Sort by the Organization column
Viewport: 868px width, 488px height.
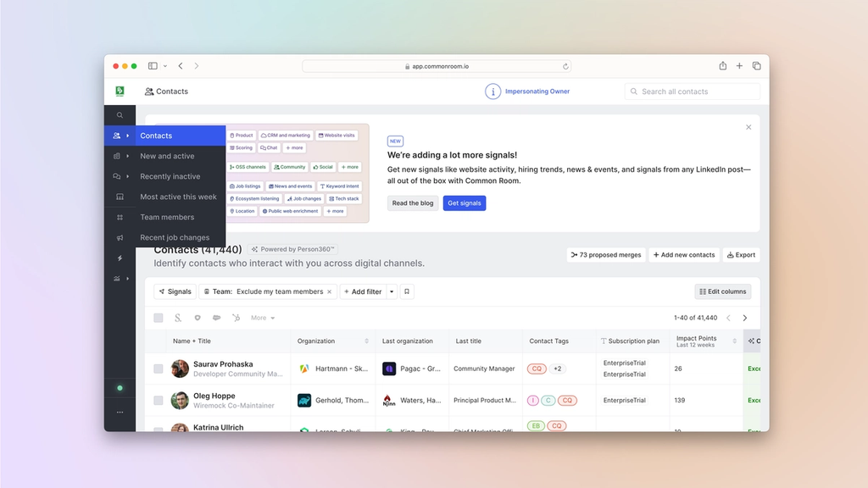(x=366, y=341)
